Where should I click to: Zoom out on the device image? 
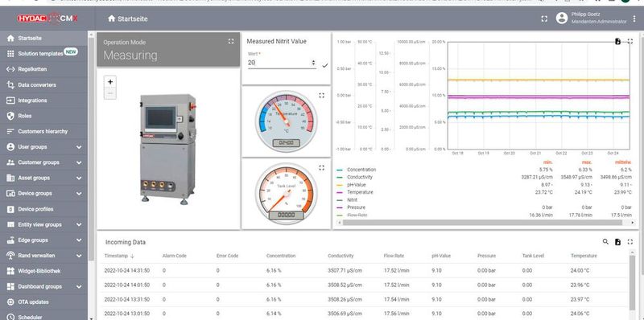[110, 93]
